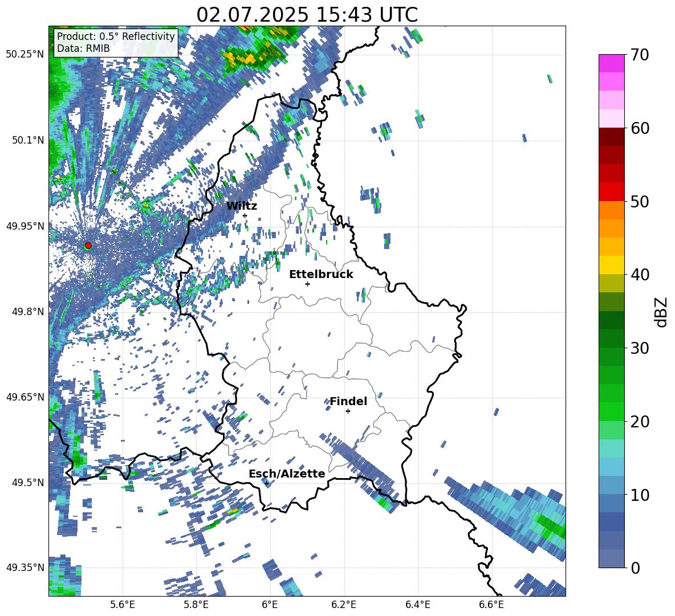Click the 40 value on the colorbar
Viewport: 675px width, 616px height.
(x=639, y=275)
